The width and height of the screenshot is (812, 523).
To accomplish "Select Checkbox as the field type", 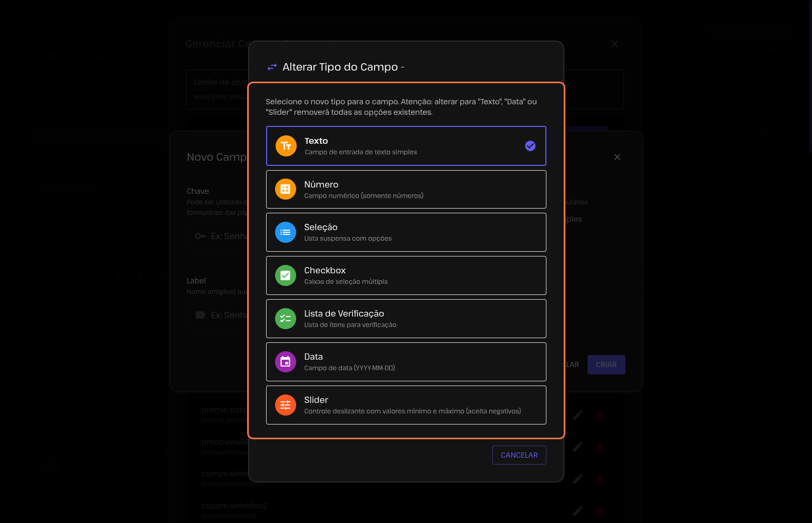I will tap(406, 275).
